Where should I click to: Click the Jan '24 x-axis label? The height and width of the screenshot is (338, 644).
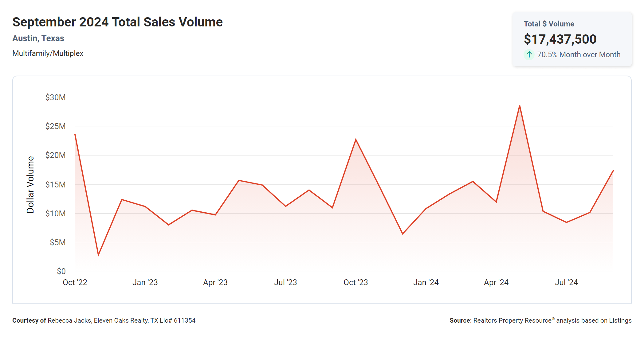pyautogui.click(x=426, y=282)
